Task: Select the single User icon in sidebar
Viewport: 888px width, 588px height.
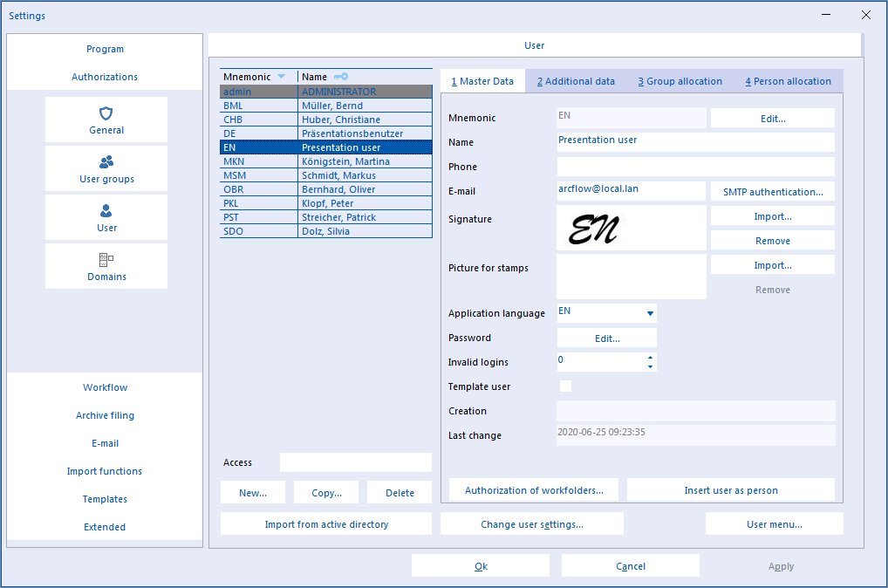Action: (x=106, y=211)
